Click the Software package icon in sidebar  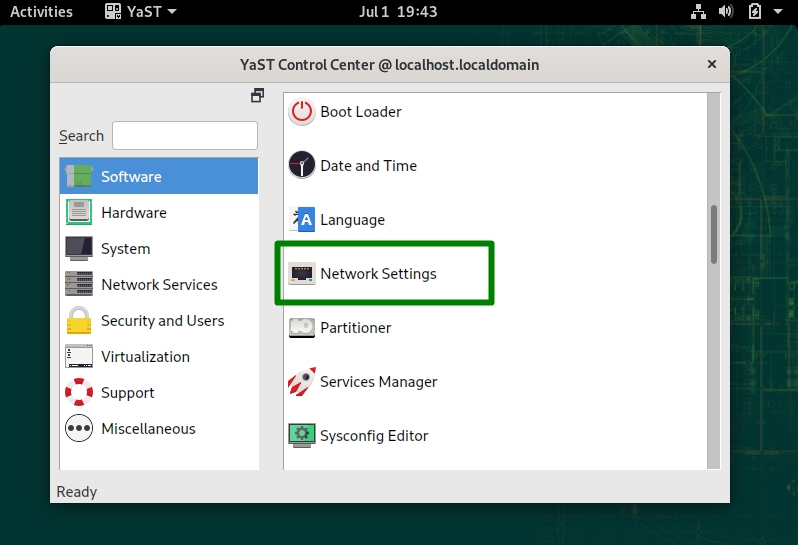click(x=79, y=176)
